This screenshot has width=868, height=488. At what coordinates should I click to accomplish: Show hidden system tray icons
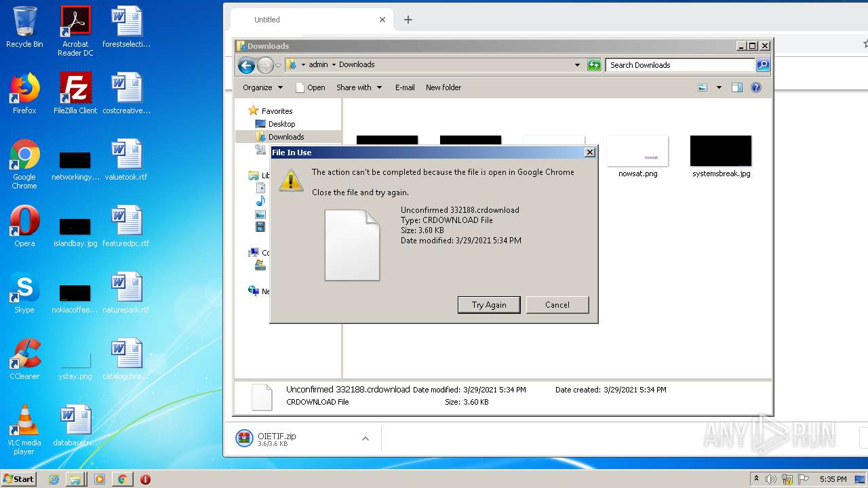[756, 479]
